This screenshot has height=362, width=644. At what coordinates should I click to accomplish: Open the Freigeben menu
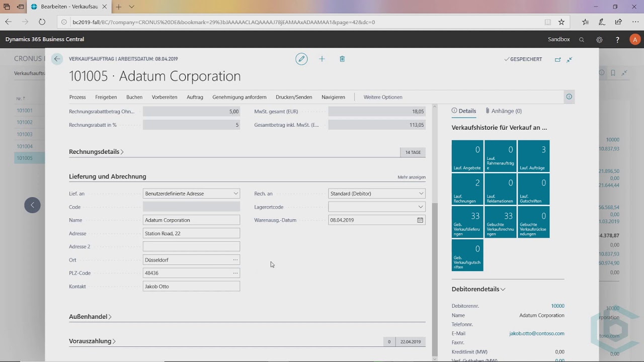coord(106,97)
